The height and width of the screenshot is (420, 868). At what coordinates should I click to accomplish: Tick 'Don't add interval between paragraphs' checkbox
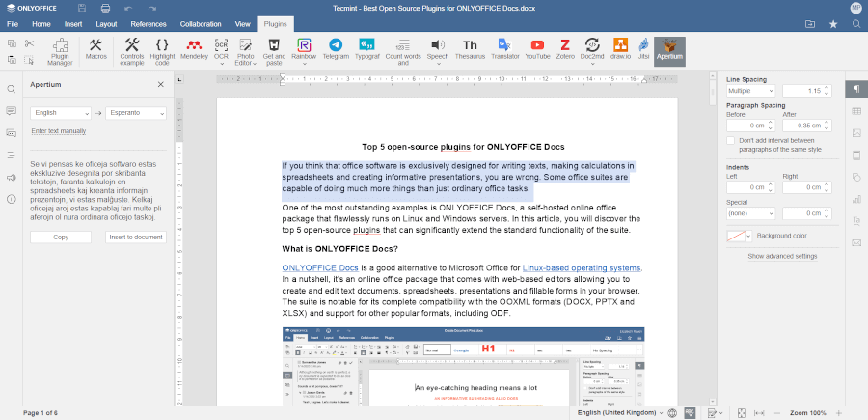click(731, 141)
